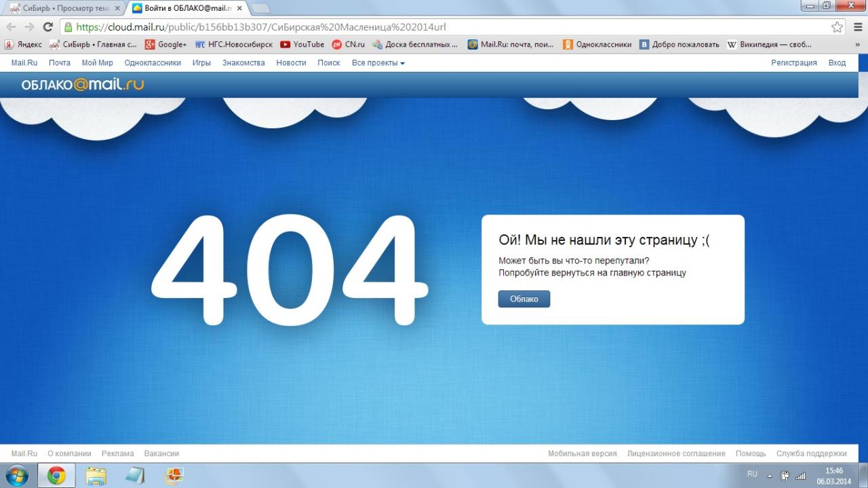This screenshot has width=868, height=488.
Task: Open the File Explorer taskbar icon
Action: [x=96, y=475]
